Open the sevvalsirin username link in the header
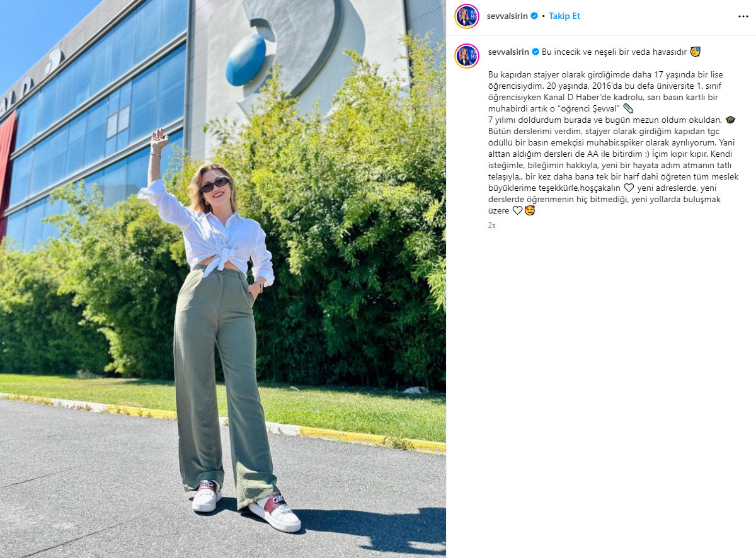Viewport: 756px width, 558px height. point(508,16)
